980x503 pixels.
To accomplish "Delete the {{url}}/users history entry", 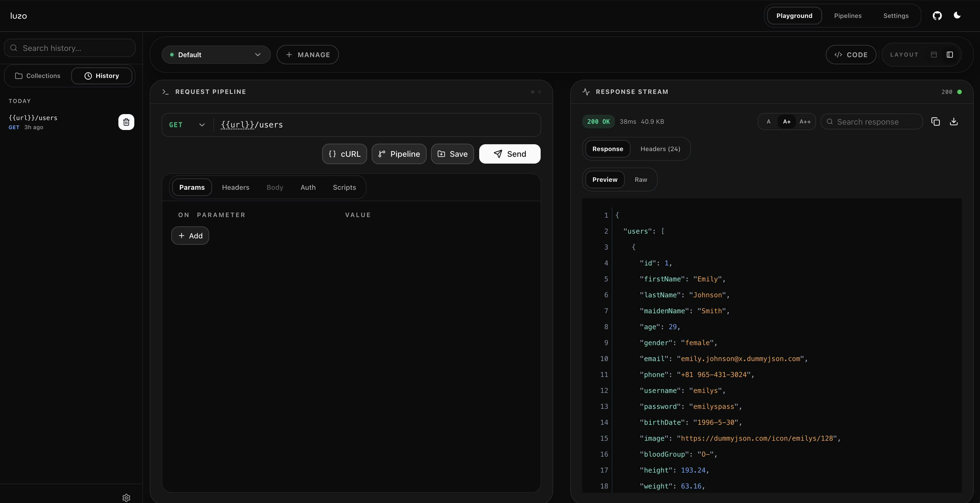I will [x=126, y=122].
